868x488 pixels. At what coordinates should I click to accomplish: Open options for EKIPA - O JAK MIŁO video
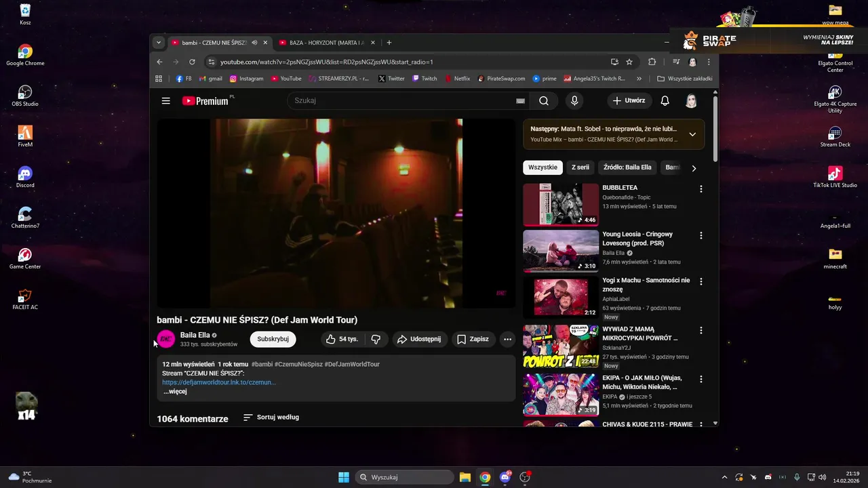[x=701, y=380]
